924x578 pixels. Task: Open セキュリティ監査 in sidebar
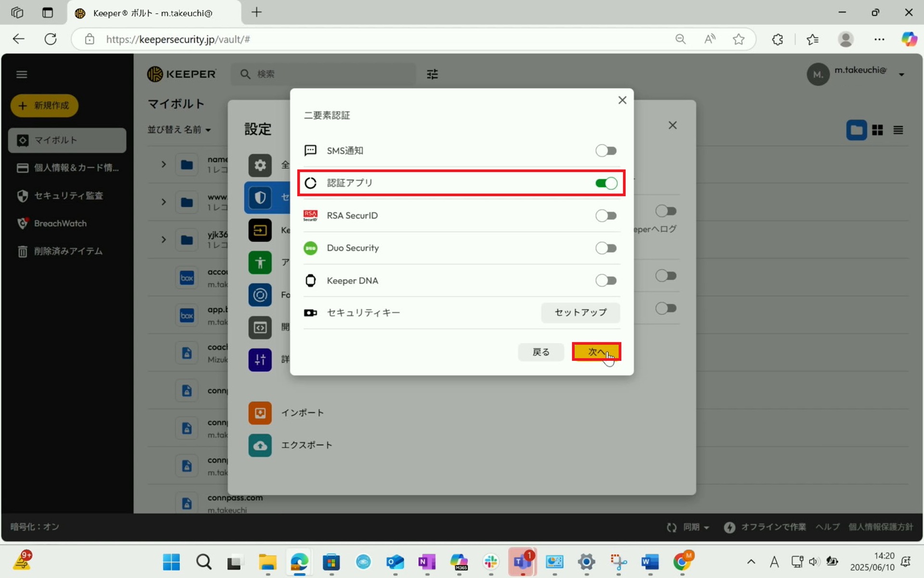pos(68,195)
